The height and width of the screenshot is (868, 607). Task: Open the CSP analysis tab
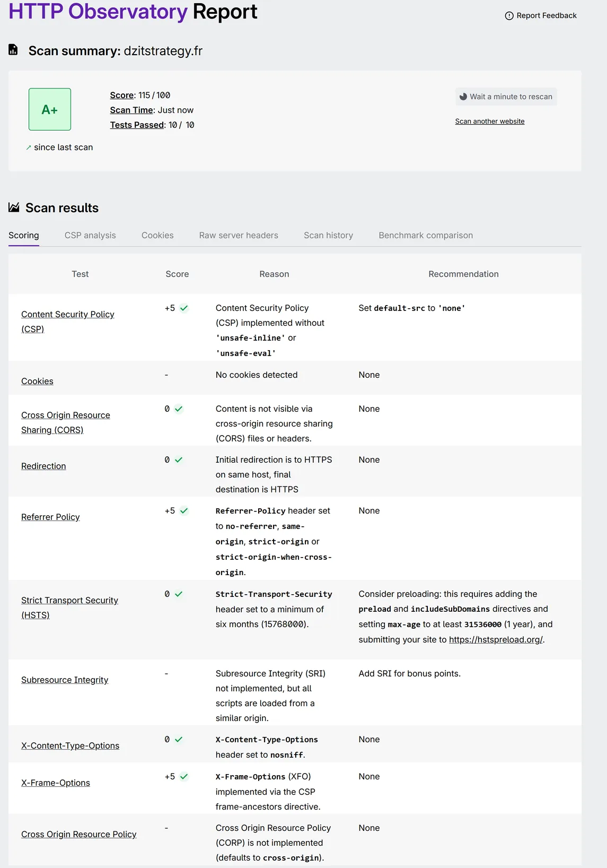(90, 235)
